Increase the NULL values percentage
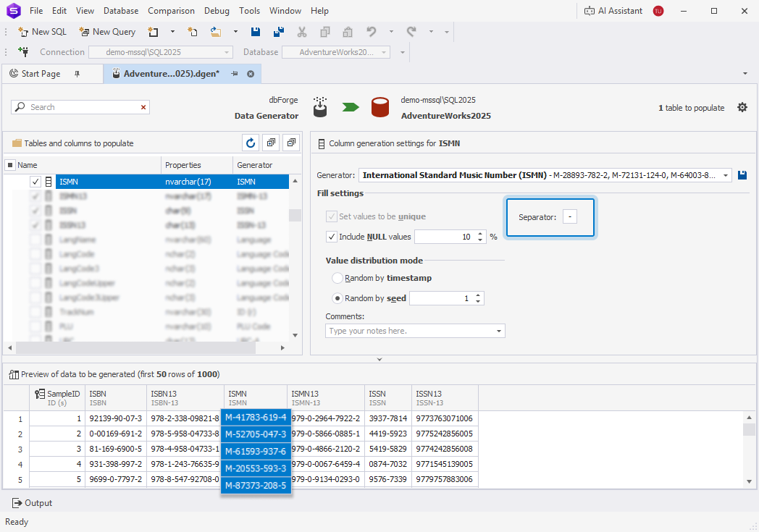The width and height of the screenshot is (759, 532). click(x=480, y=234)
